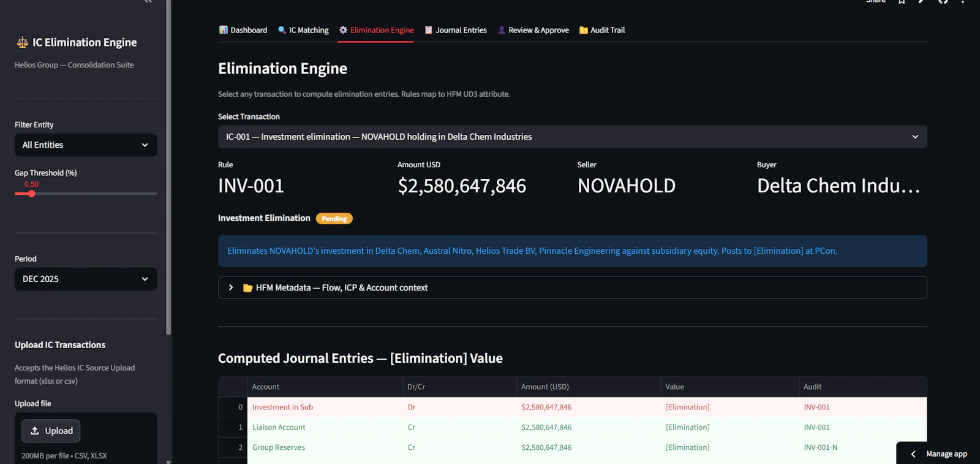Image resolution: width=980 pixels, height=464 pixels.
Task: Click the amount cell in Liaison Account row
Action: pos(589,427)
